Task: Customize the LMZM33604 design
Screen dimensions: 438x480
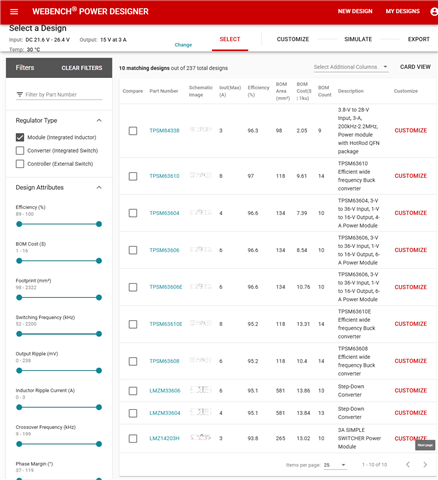Action: tap(411, 413)
